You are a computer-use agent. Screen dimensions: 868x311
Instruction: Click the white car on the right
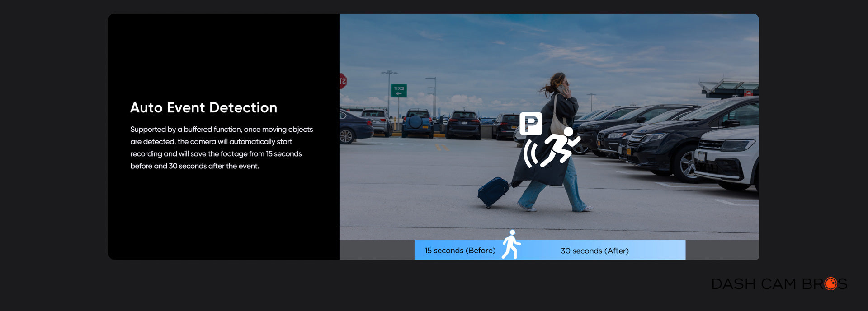(728, 156)
